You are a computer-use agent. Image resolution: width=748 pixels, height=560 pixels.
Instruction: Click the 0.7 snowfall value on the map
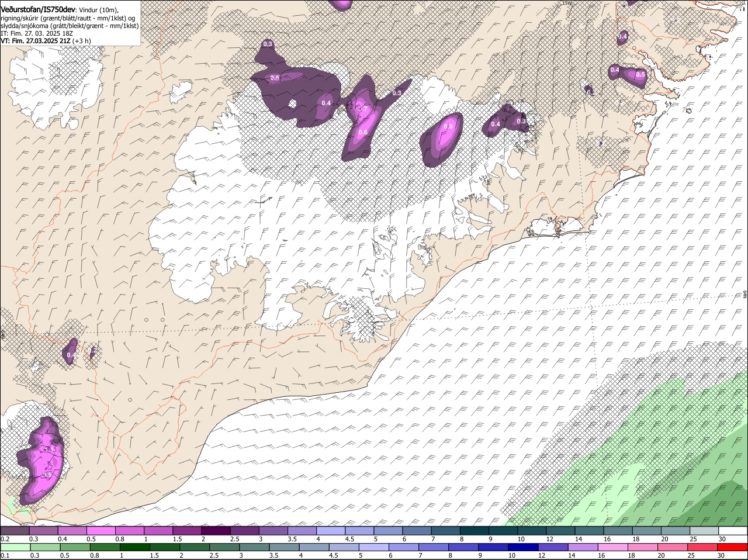(363, 109)
